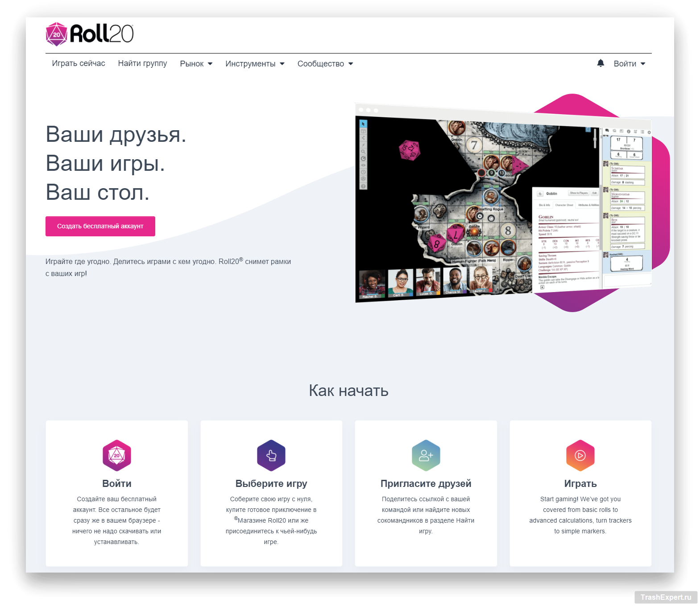Click the TrashExpert.ru watermark

[x=665, y=597]
